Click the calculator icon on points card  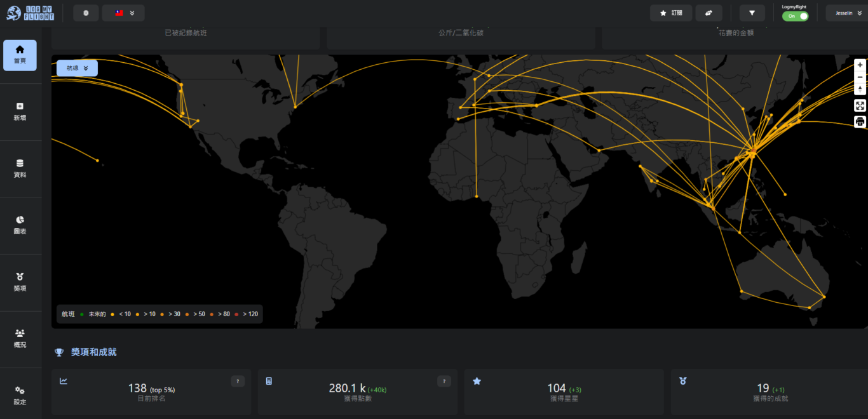[269, 381]
